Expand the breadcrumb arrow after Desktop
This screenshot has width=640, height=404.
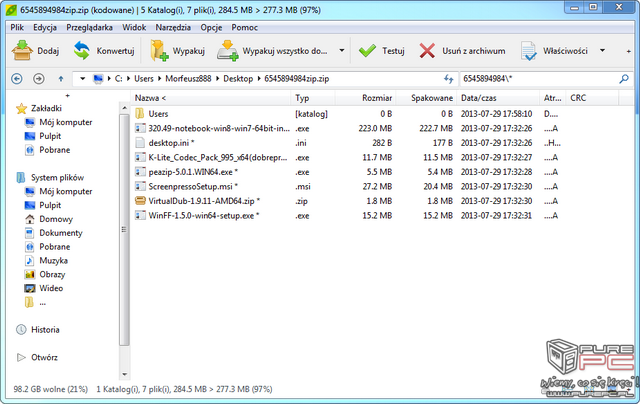click(x=259, y=79)
